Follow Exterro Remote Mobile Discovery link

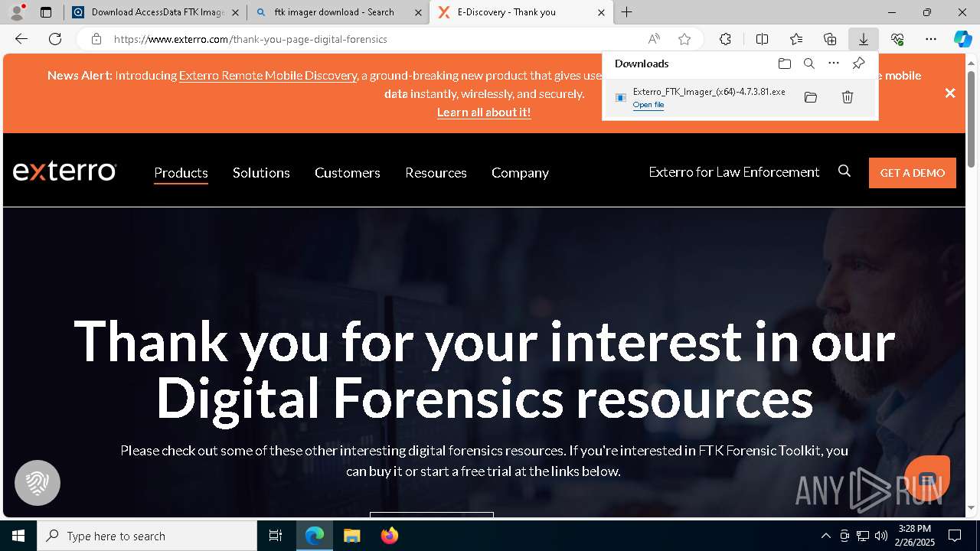point(268,75)
